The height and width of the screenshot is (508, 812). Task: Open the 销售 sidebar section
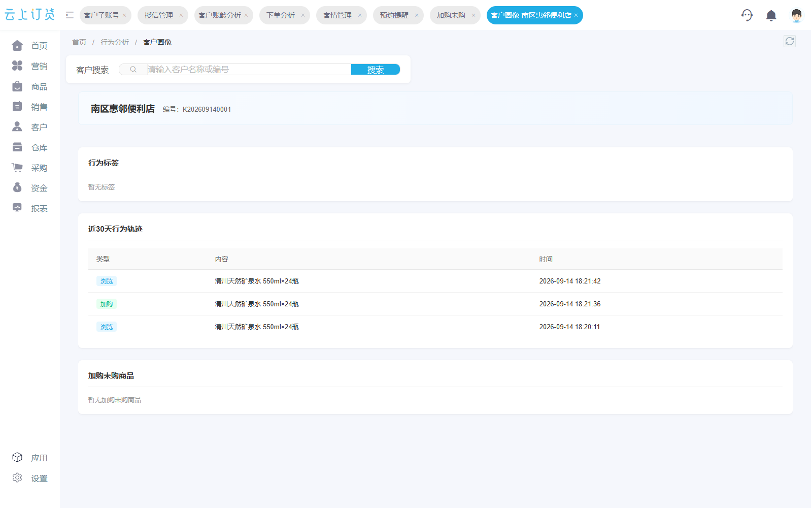pos(29,107)
